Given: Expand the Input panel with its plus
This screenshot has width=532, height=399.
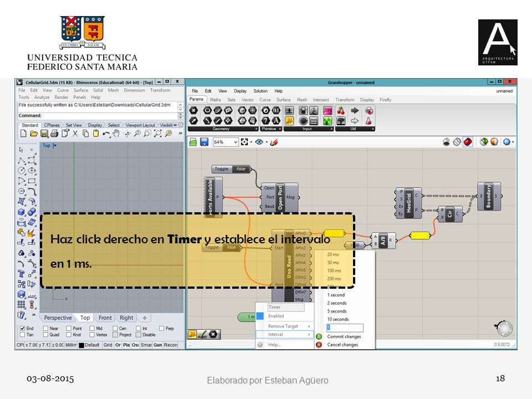Looking at the screenshot, I should 331,129.
